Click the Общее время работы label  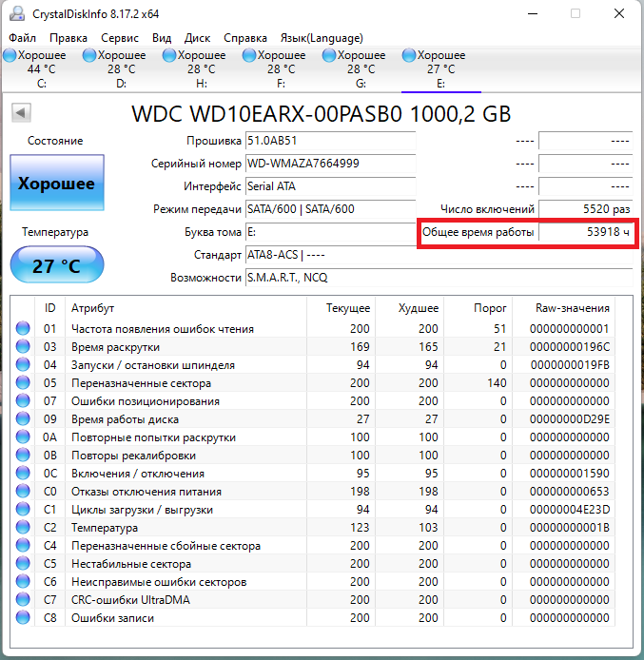(x=478, y=232)
